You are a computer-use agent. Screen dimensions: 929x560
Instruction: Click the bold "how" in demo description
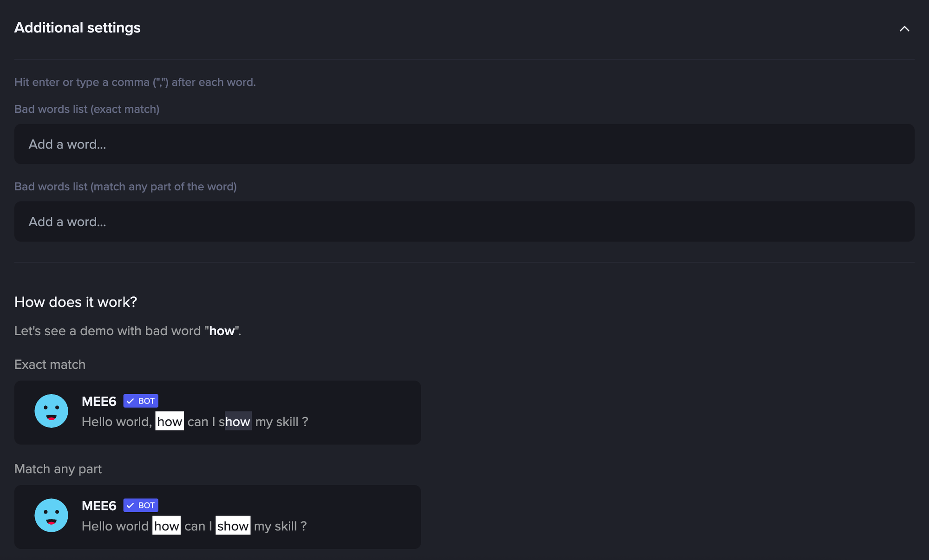[222, 331]
